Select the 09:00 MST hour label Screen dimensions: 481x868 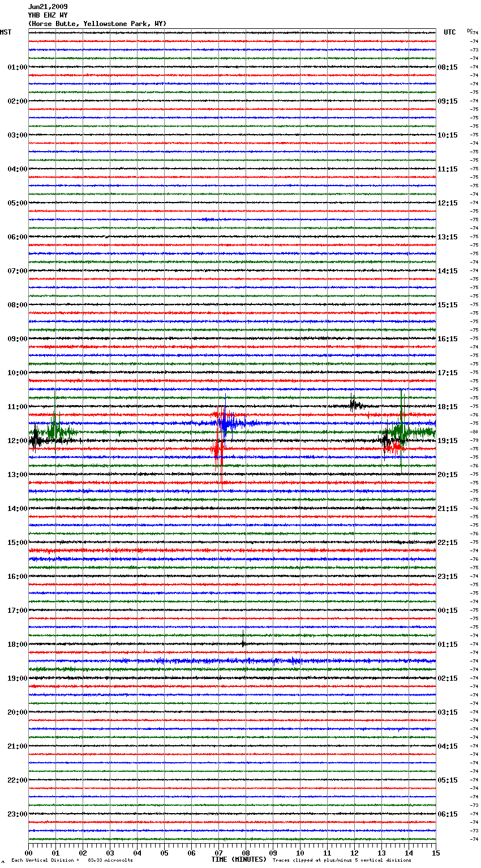tap(18, 339)
